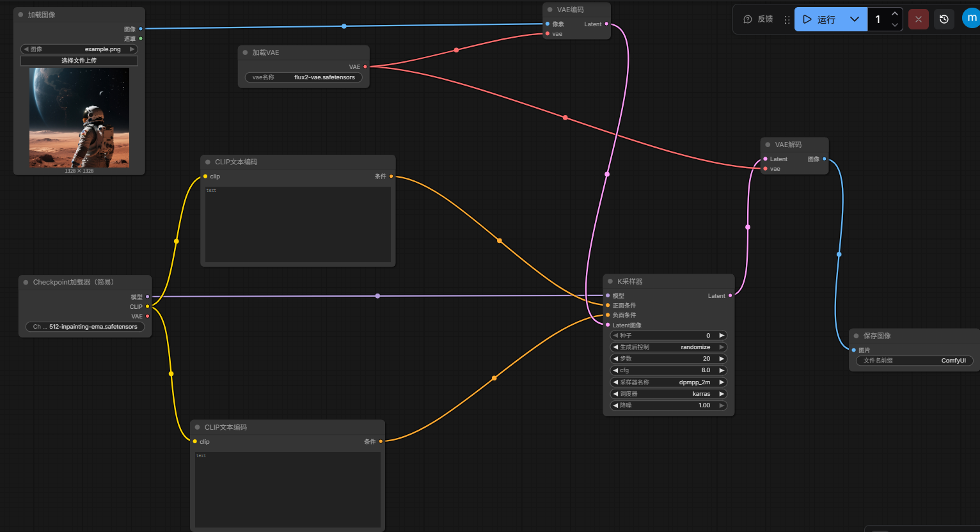Open the queue history clock icon
The image size is (980, 532).
[944, 19]
